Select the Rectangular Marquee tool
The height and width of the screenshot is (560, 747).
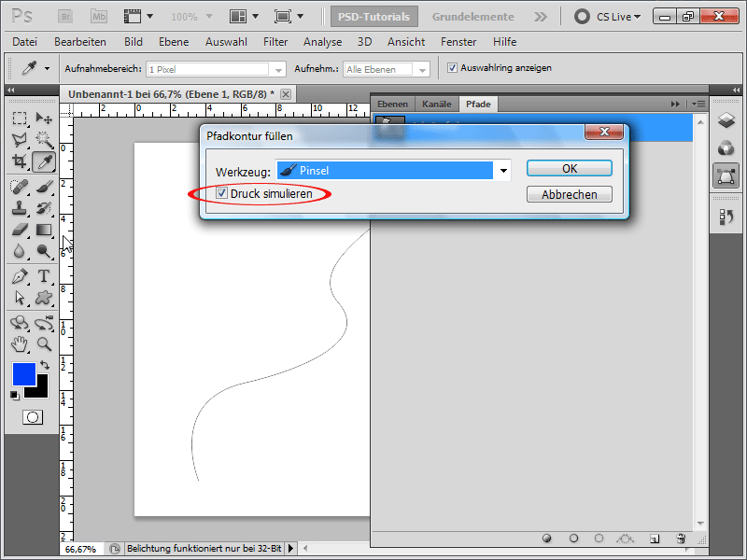pyautogui.click(x=20, y=118)
